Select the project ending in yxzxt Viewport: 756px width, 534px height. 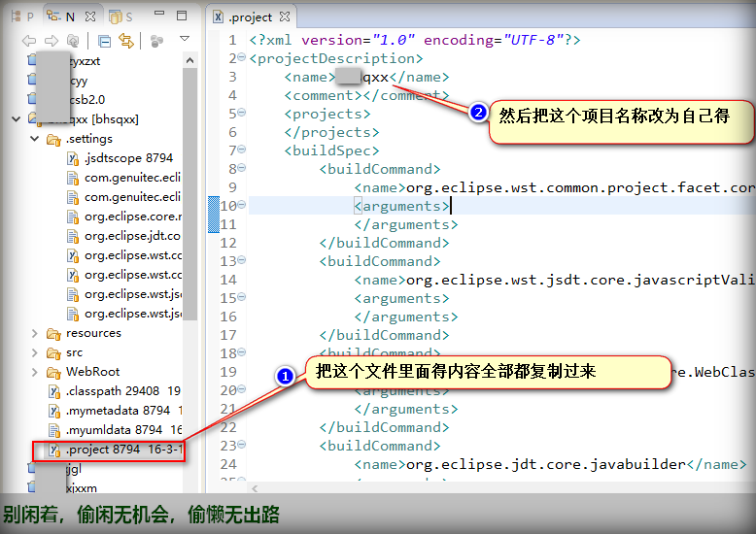(x=85, y=61)
